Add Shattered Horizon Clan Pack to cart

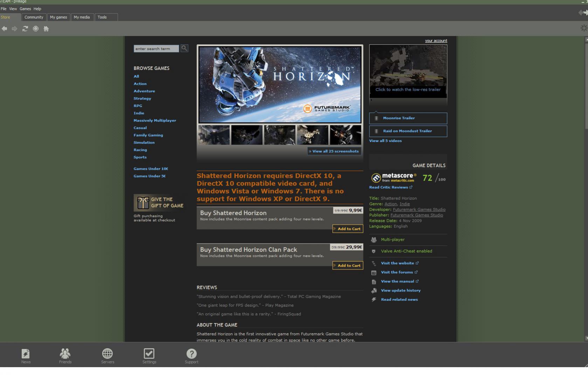(348, 266)
